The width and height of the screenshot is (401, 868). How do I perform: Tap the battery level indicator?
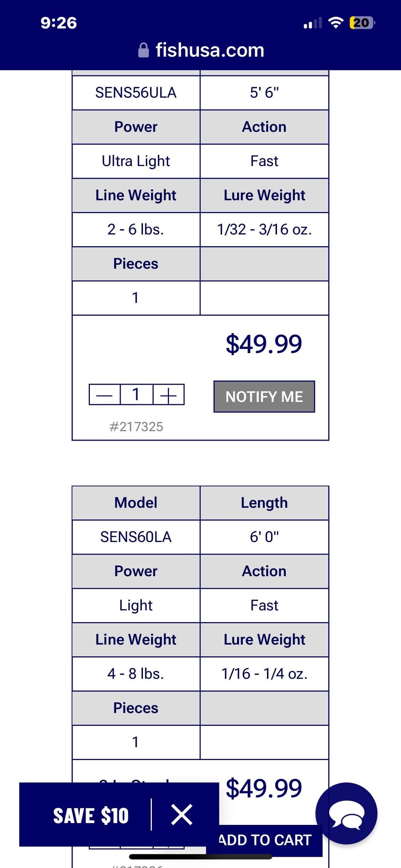(362, 23)
